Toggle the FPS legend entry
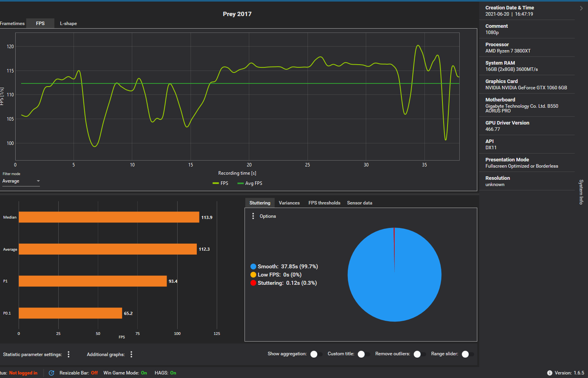588x378 pixels. click(x=220, y=183)
